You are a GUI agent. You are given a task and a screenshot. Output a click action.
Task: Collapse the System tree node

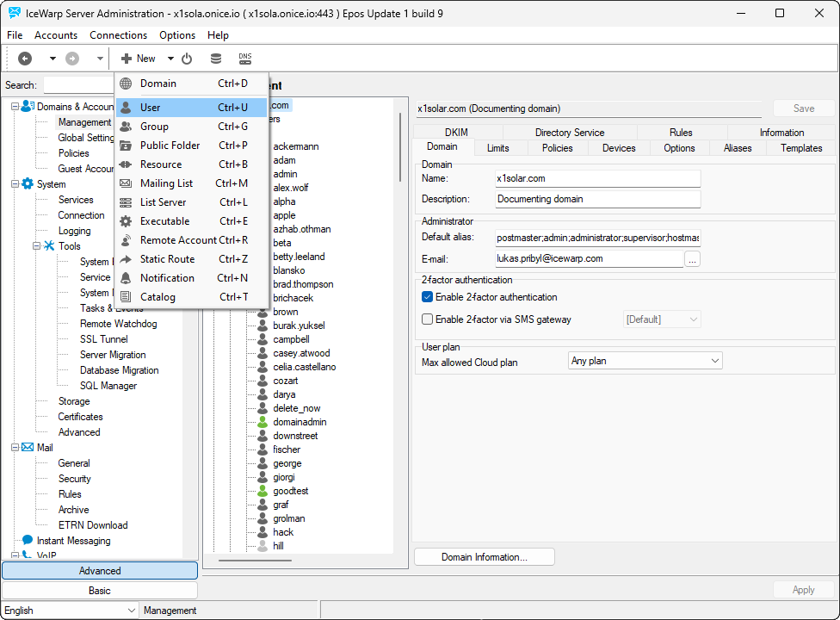[15, 184]
